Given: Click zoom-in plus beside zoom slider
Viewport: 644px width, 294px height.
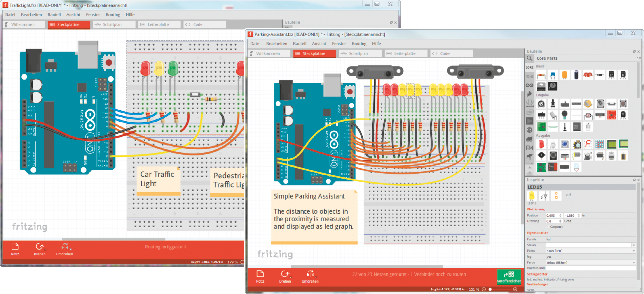Looking at the screenshot, I should coord(515,289).
